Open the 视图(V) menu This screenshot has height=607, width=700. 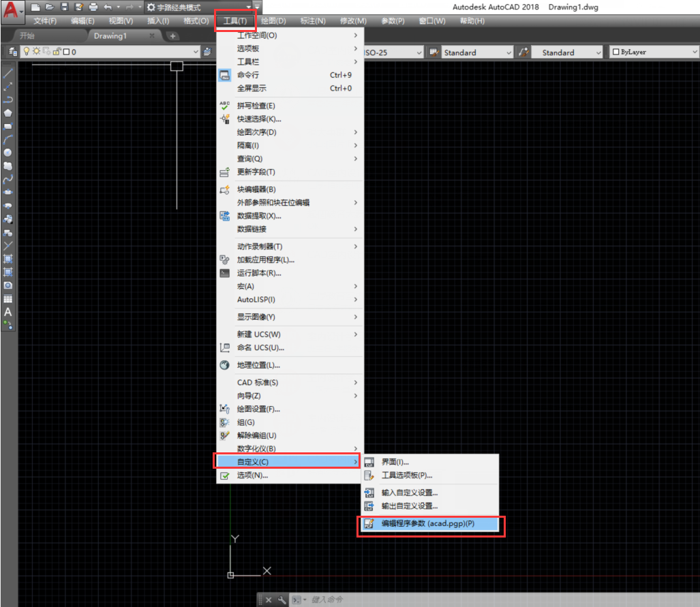coord(121,21)
